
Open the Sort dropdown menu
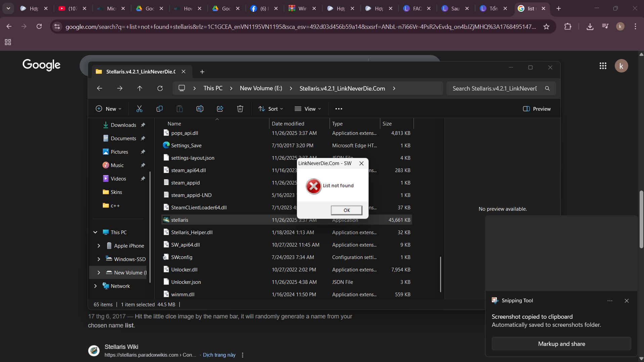coord(271,109)
